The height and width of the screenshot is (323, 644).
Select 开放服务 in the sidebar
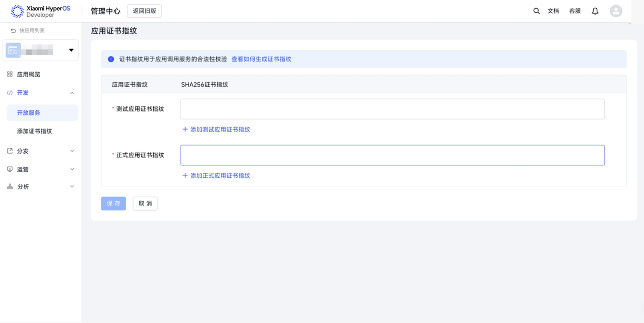coord(29,113)
